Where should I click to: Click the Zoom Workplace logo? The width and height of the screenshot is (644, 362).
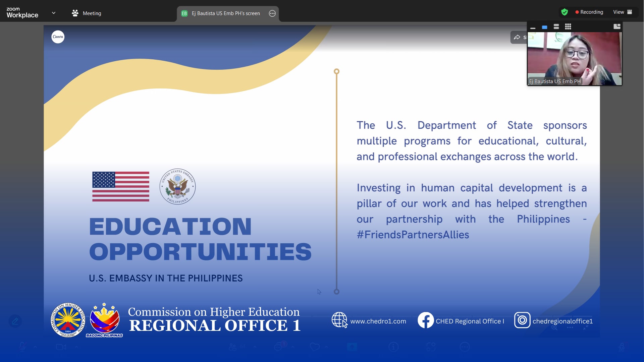pos(22,12)
